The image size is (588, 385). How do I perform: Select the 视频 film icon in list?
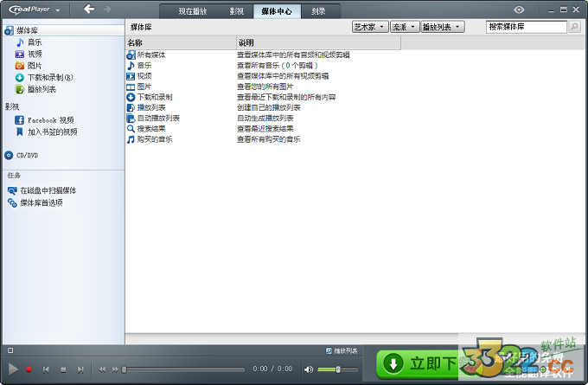tap(131, 76)
